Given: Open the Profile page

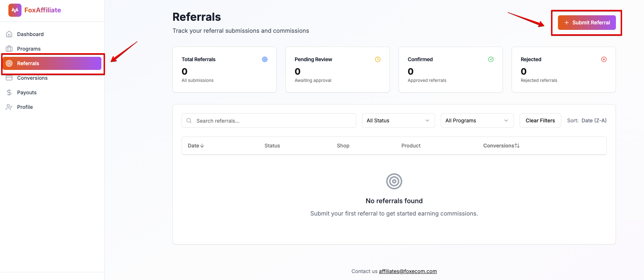Looking at the screenshot, I should pos(52,107).
